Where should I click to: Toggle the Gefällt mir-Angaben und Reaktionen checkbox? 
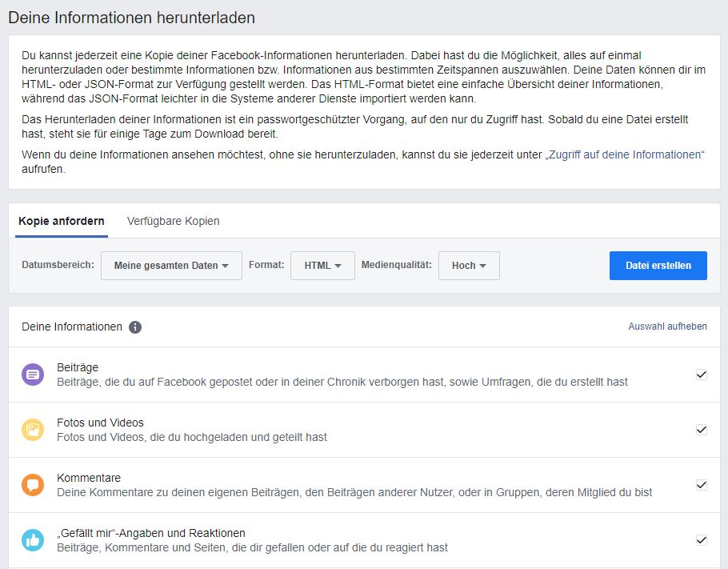tap(702, 540)
